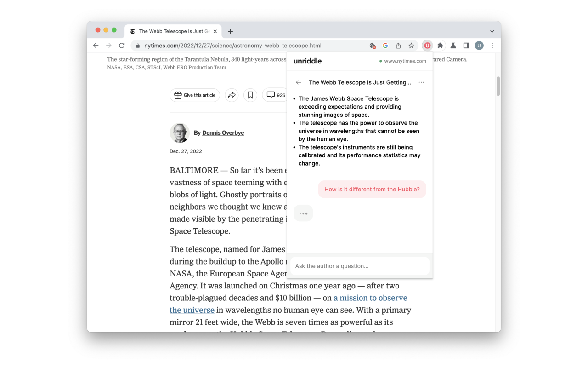Click the share arrow article button
The image size is (588, 368).
[232, 95]
